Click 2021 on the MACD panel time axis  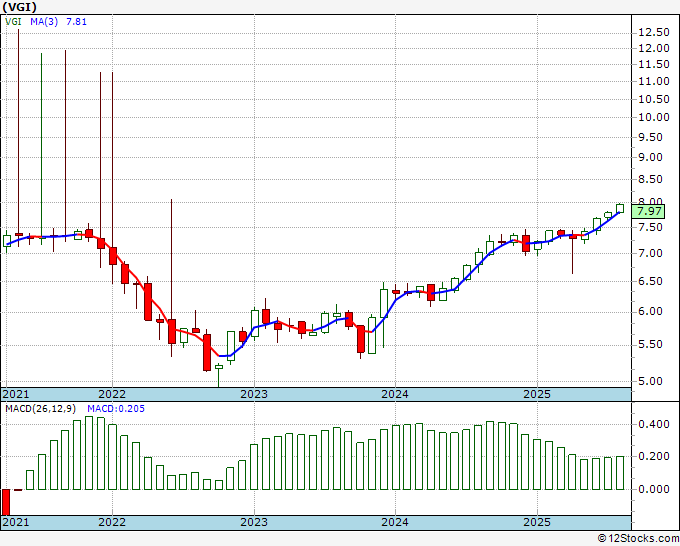16,522
